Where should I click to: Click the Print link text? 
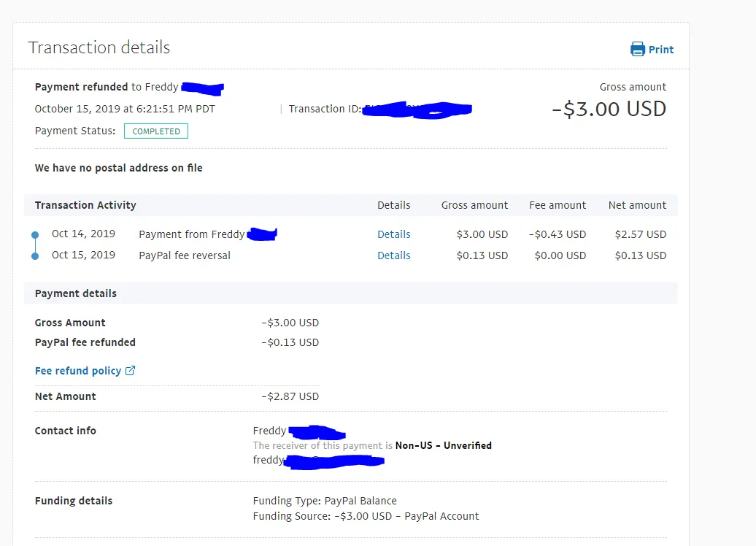[661, 50]
